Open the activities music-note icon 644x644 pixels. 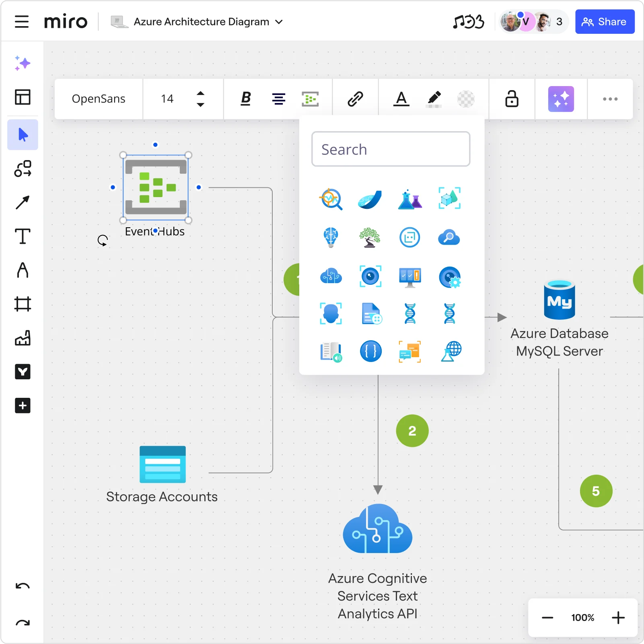point(469,22)
